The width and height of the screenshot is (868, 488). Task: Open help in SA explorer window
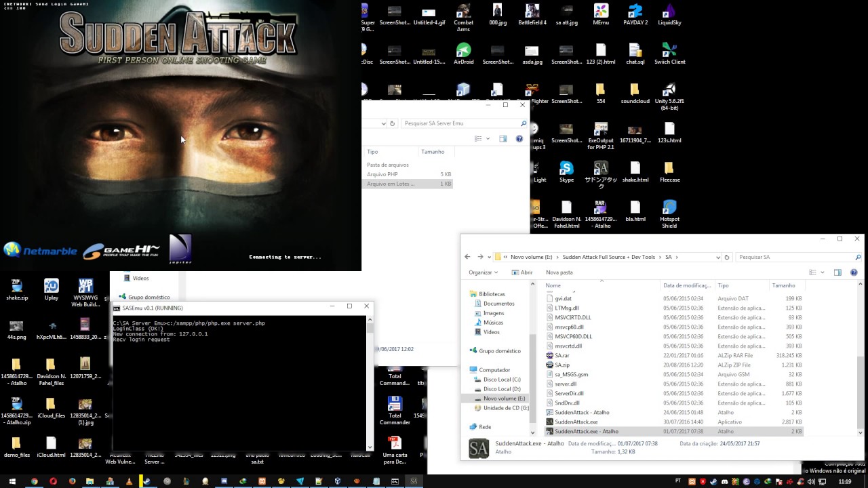[x=854, y=272]
